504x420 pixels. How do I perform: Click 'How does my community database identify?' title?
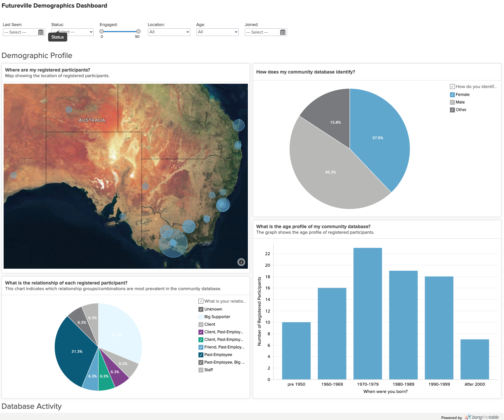(x=306, y=72)
